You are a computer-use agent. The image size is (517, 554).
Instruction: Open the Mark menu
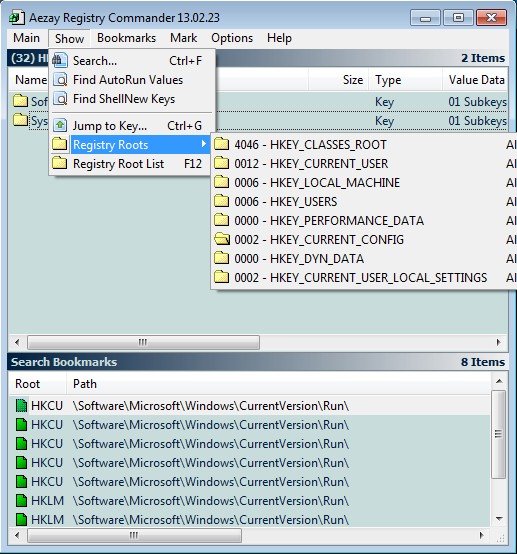click(x=183, y=38)
